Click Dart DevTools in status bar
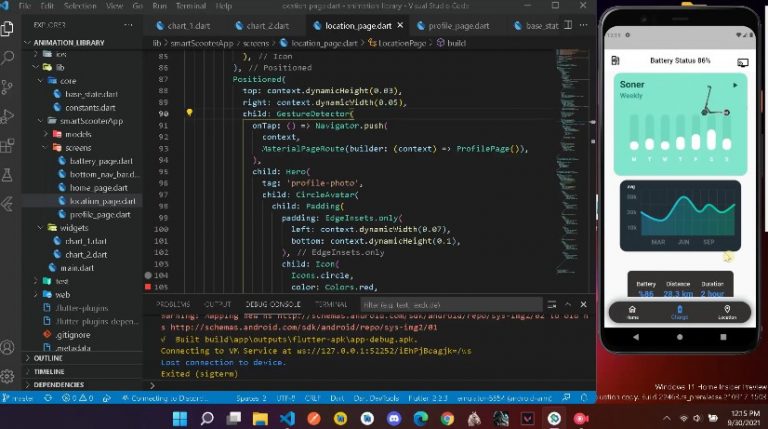This screenshot has height=429, width=768. pos(376,398)
